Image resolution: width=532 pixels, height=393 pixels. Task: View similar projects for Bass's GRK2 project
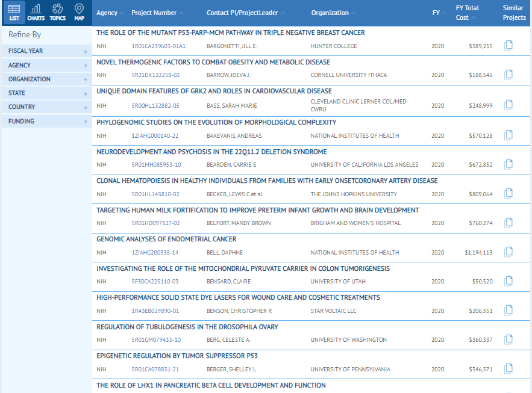coord(509,105)
